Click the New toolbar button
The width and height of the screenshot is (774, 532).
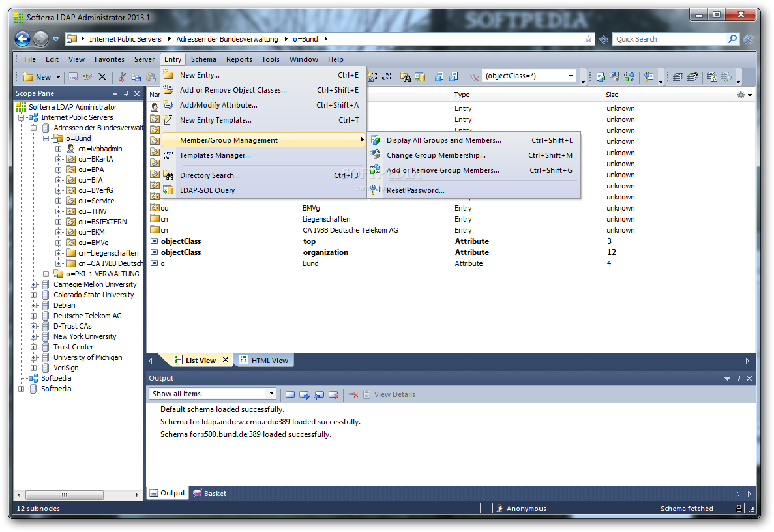point(38,77)
